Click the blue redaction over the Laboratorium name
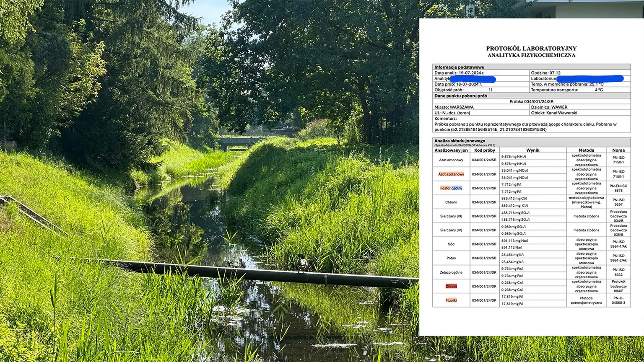The image size is (644, 362). (590, 78)
